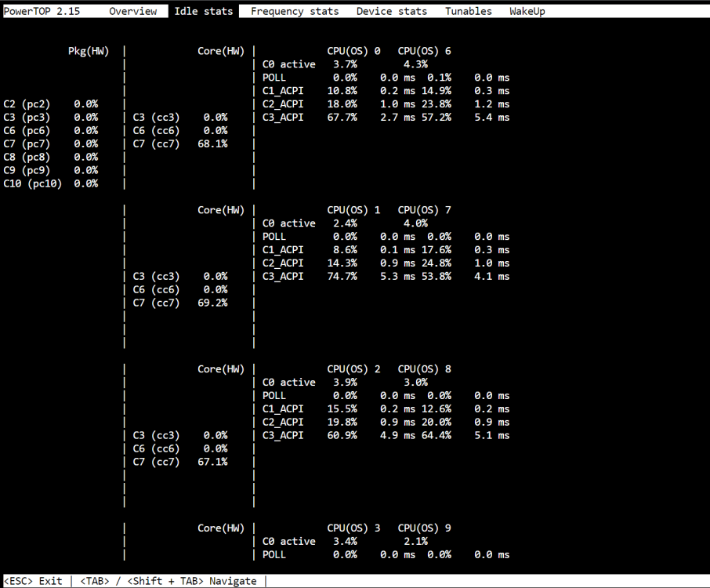
Task: Click C0 active value 3.7% for CPU 0
Action: 345,64
